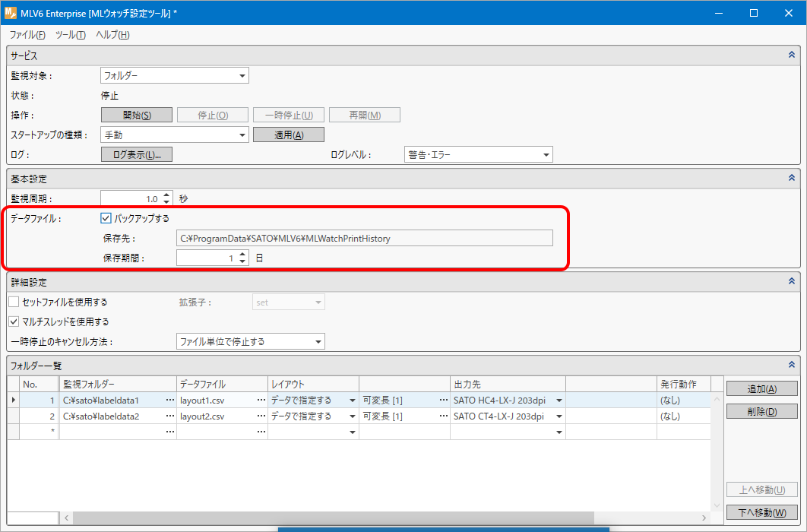Click the row selector arrow for row 1
This screenshot has width=807, height=532.
(14, 400)
